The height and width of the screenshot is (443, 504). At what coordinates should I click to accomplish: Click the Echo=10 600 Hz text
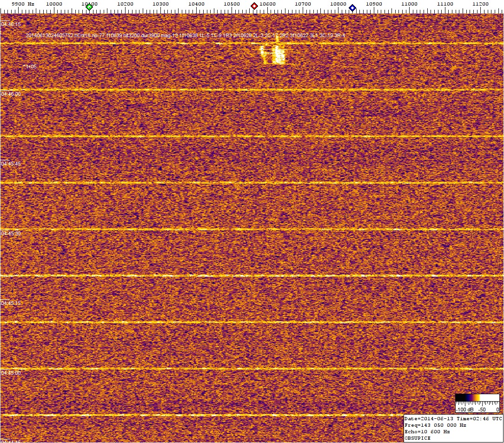427,432
